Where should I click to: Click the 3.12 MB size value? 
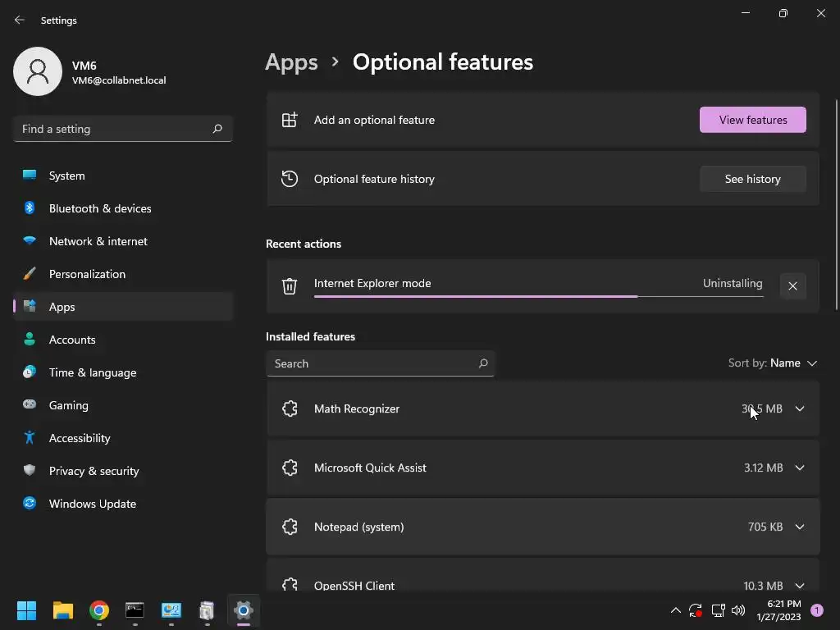[764, 468]
